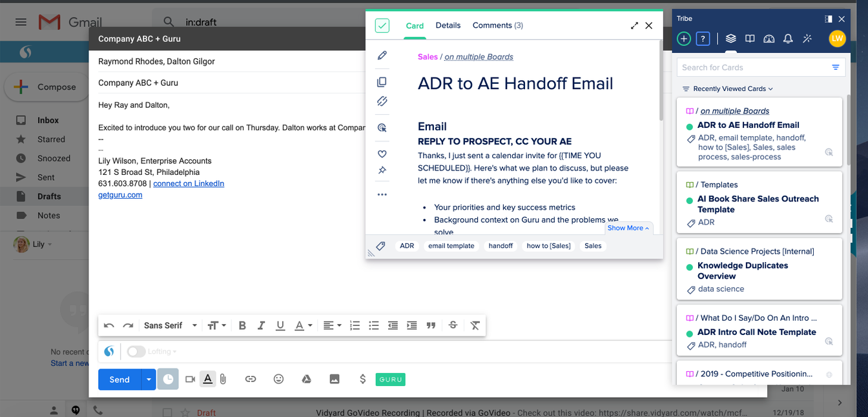
Task: Attach a file with paperclip icon
Action: (x=223, y=379)
